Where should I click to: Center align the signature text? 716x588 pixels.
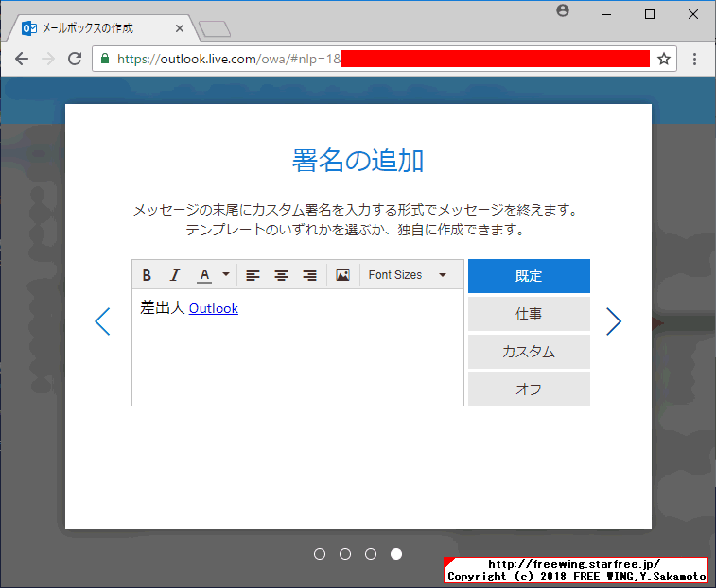[281, 275]
